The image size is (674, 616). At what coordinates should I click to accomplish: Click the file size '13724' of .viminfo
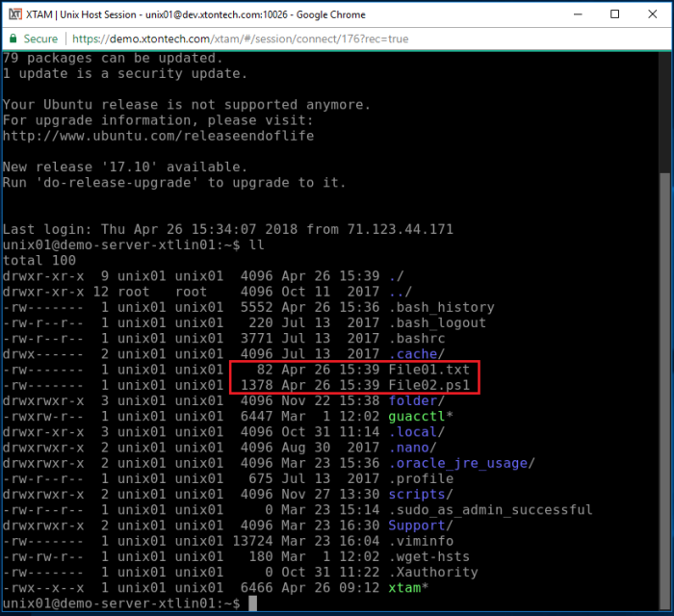252,541
